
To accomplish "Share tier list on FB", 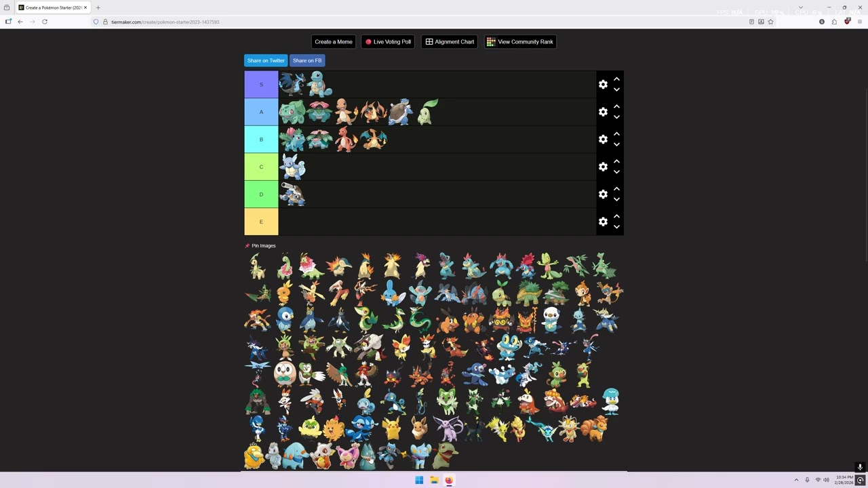I will pyautogui.click(x=307, y=60).
